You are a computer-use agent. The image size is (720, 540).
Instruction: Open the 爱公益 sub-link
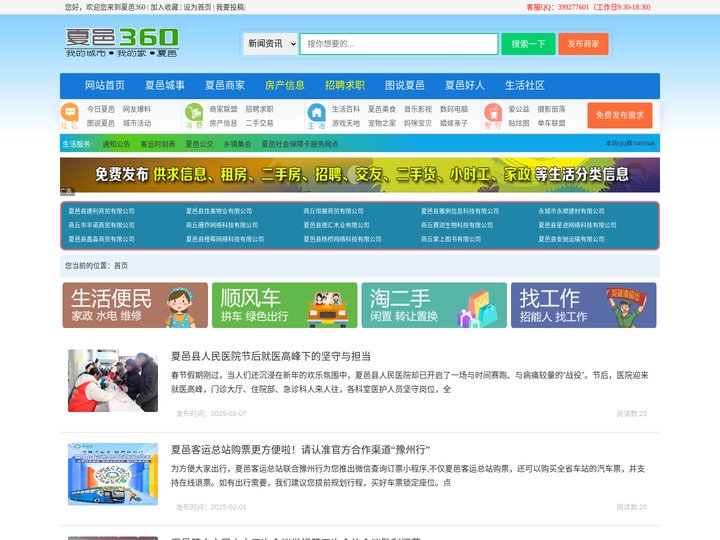coord(519,109)
